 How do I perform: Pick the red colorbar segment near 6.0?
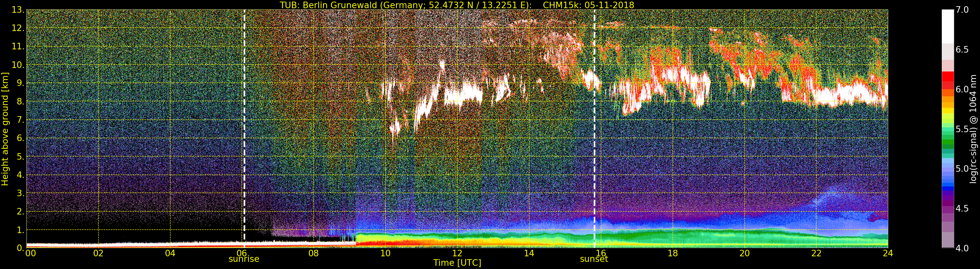947,82
